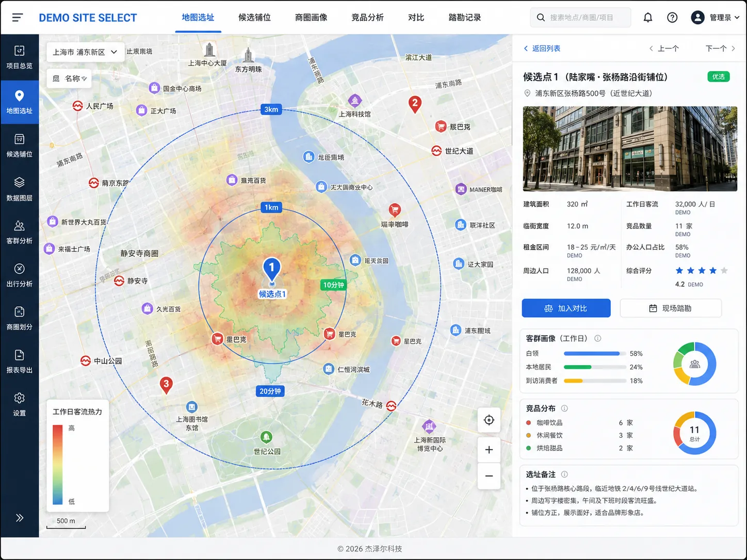Focus the 搜索地点/商圈/项目 search field
Viewport: 747px width, 560px height.
(581, 18)
